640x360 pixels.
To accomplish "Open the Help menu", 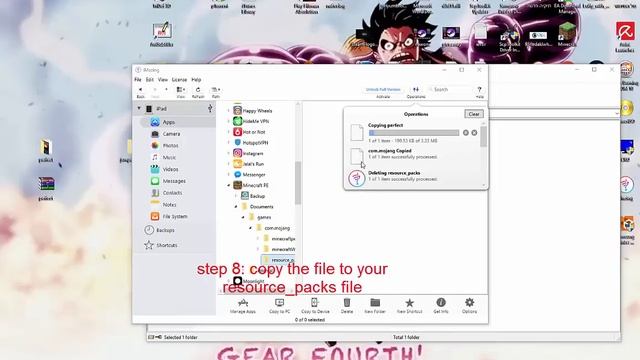I will [196, 80].
